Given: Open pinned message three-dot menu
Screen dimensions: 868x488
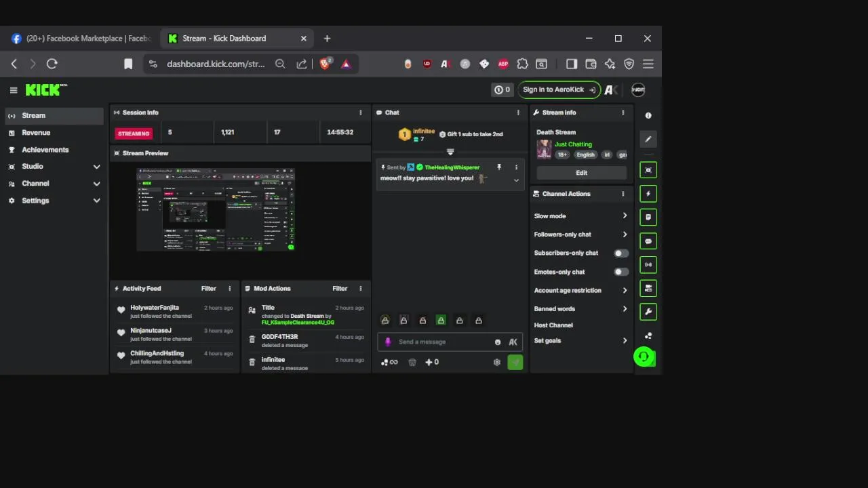Looking at the screenshot, I should [516, 167].
